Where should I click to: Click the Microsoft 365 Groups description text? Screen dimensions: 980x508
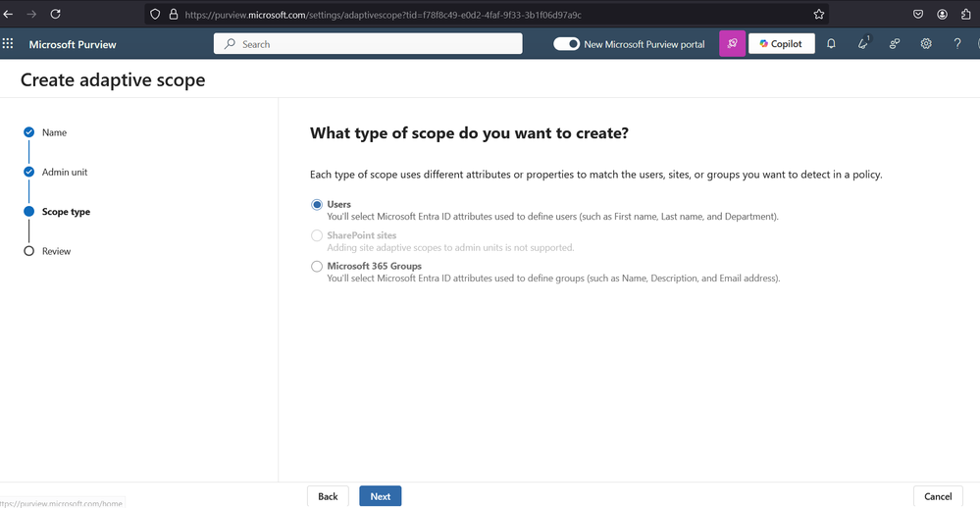coord(553,279)
